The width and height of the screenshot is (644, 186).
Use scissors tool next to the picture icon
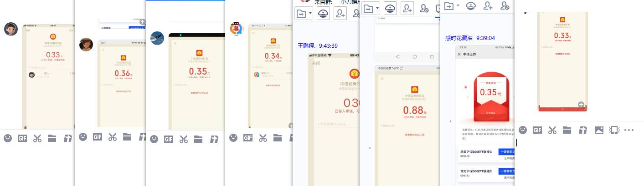pyautogui.click(x=552, y=130)
